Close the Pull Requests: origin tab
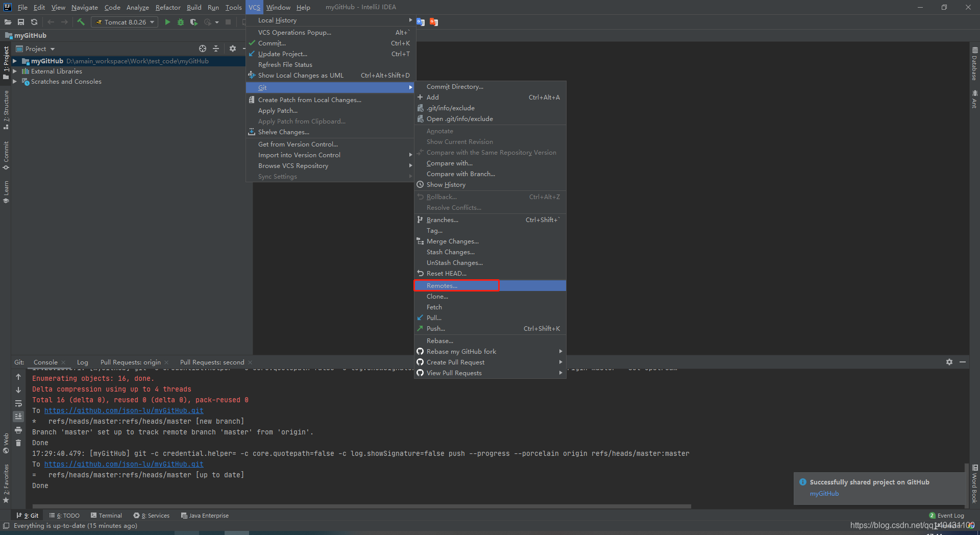 pyautogui.click(x=166, y=362)
